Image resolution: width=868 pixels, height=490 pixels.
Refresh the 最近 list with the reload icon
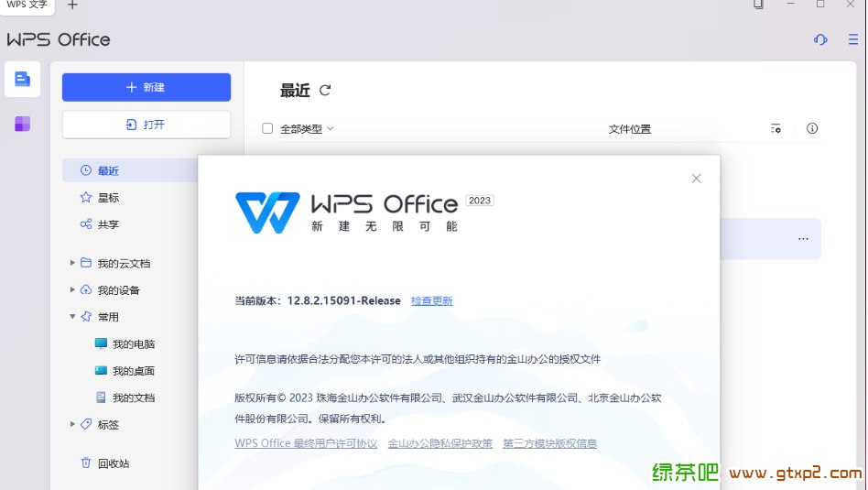point(325,91)
